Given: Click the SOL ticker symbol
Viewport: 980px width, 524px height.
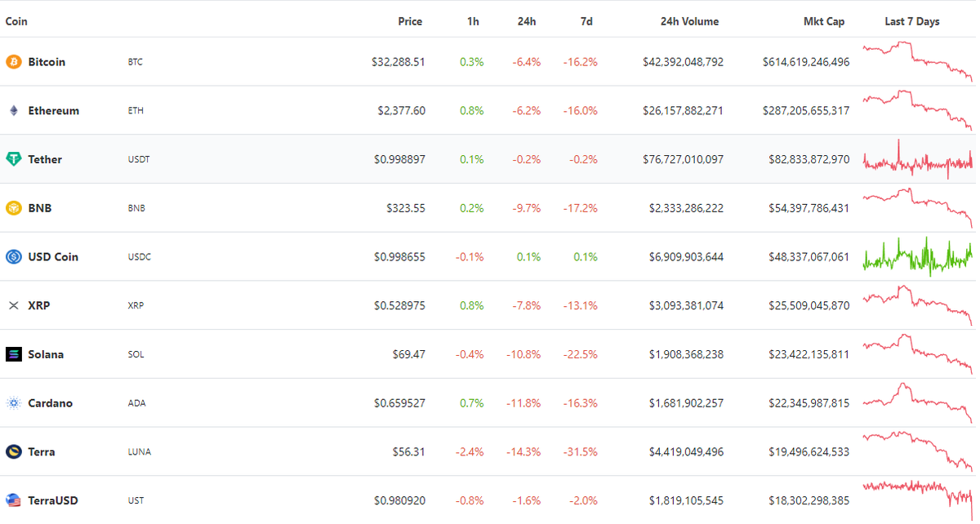Looking at the screenshot, I should (136, 354).
